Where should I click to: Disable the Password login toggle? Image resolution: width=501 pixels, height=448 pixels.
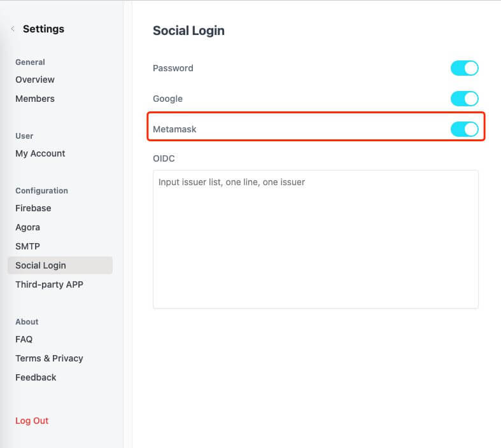click(464, 68)
